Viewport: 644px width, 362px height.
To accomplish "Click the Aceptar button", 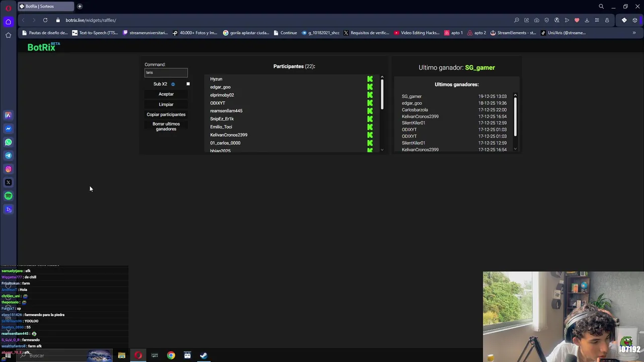I will click(166, 94).
